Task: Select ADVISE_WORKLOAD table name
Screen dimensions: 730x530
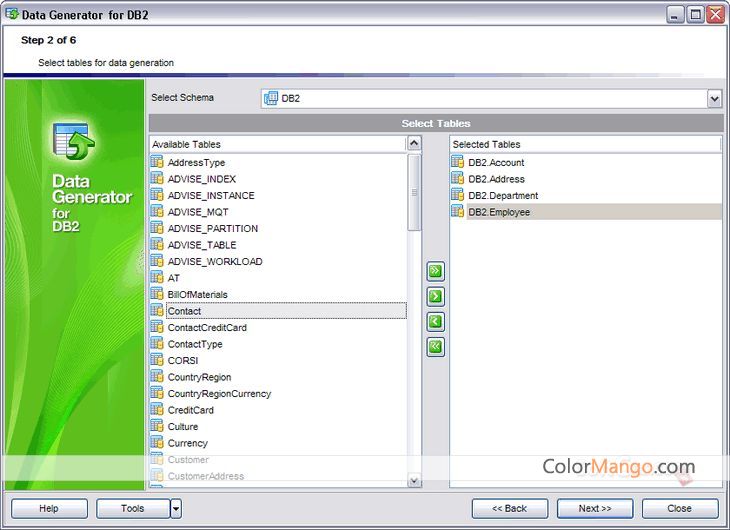Action: pos(215,262)
